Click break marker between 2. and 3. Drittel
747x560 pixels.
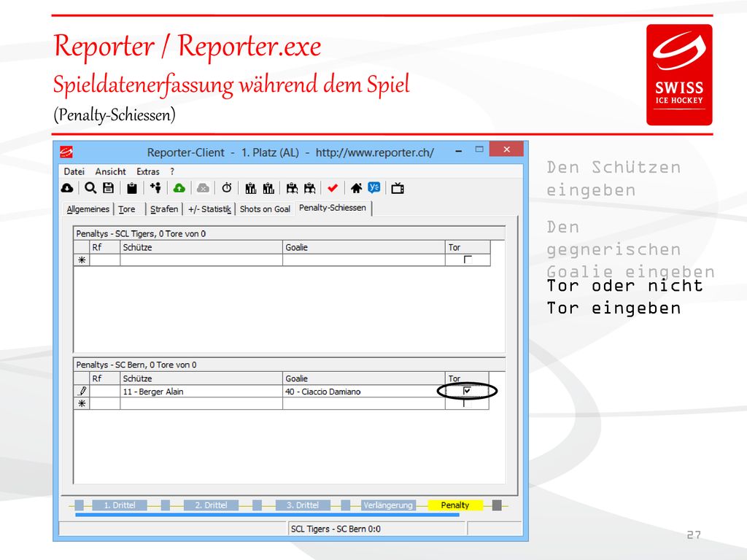257,505
